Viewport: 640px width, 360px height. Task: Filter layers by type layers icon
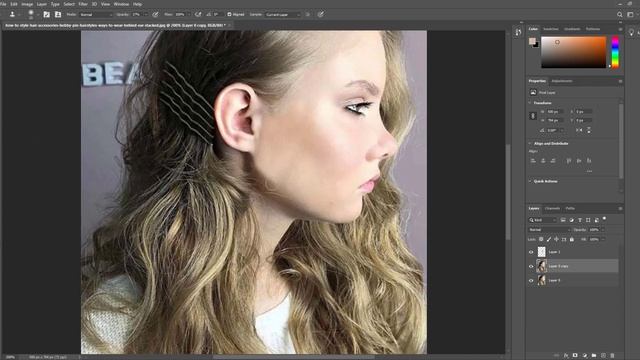point(580,220)
